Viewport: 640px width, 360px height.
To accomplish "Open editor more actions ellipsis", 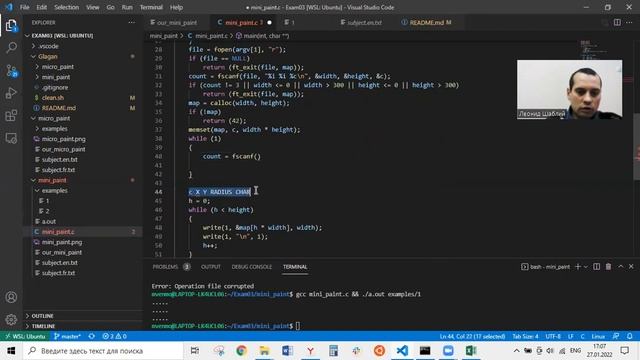I will point(629,22).
